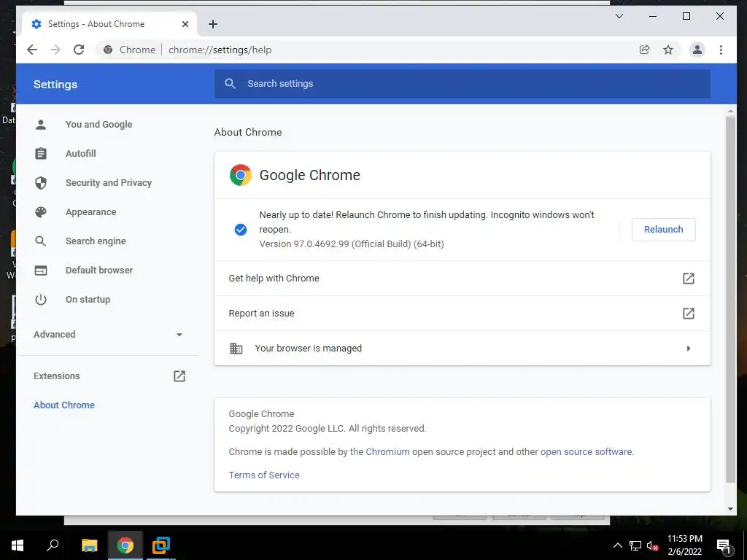Viewport: 747px width, 560px height.
Task: Click the version number text
Action: point(352,244)
